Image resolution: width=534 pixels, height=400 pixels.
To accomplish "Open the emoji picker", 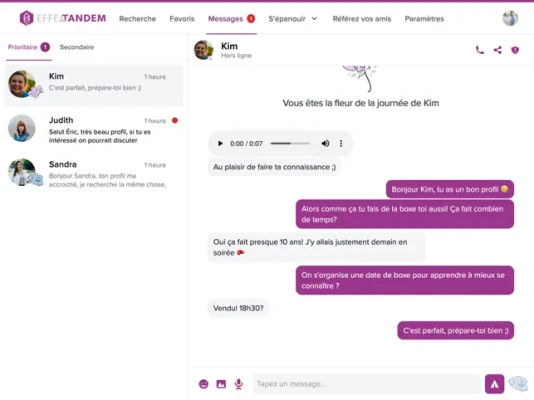I will [203, 384].
